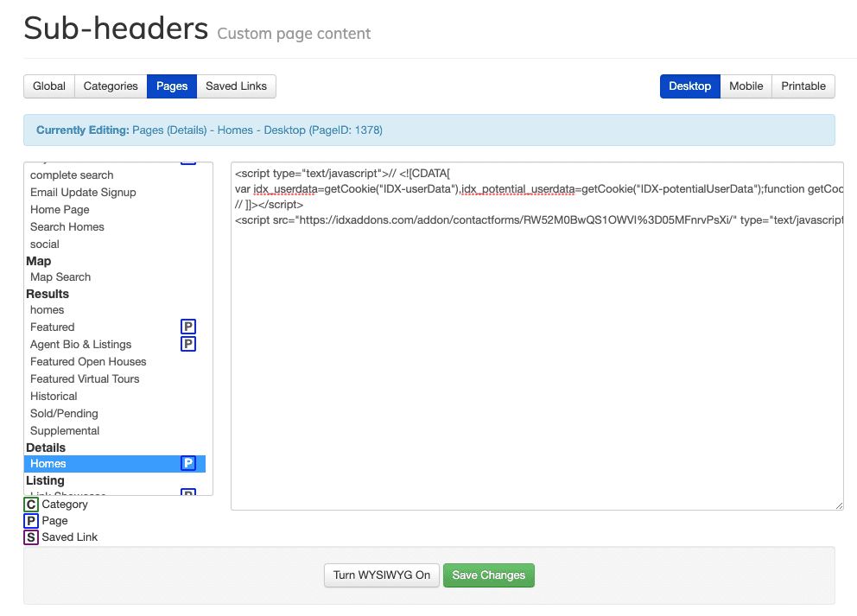Click the Results group heading
The image size is (857, 616).
click(48, 294)
